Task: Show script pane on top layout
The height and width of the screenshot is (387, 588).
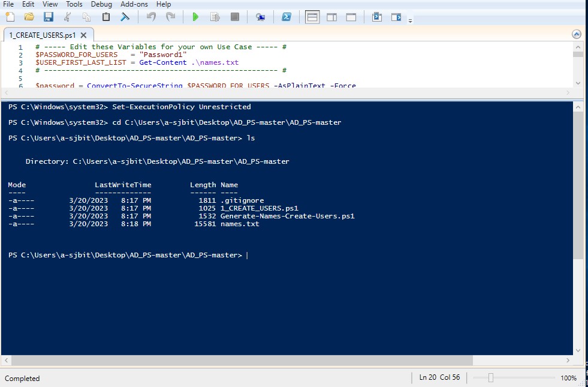Action: pyautogui.click(x=312, y=17)
